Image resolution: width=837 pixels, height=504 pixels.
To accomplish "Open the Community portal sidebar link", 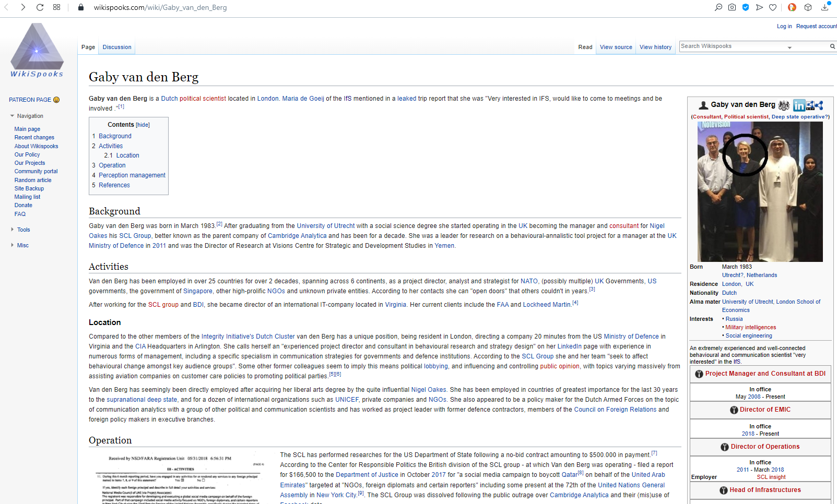I will click(x=36, y=171).
